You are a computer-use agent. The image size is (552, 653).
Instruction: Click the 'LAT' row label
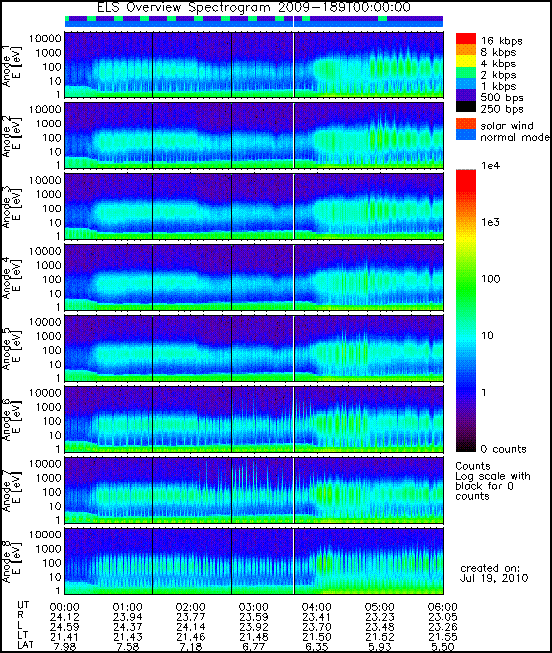click(25, 645)
